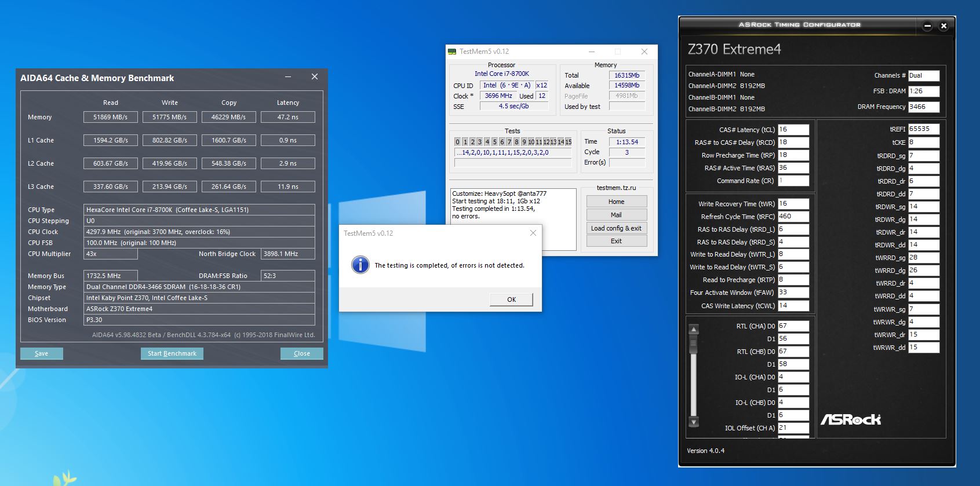Select the tREFI value field

pyautogui.click(x=924, y=129)
